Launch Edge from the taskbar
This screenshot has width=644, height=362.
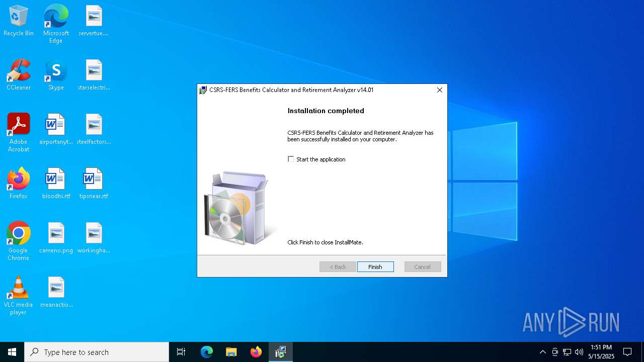pos(207,352)
